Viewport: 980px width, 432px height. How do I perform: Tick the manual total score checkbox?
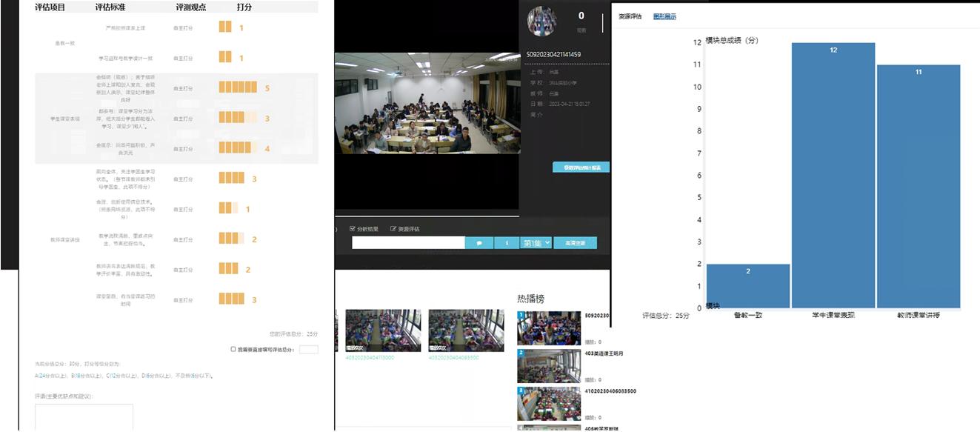(233, 349)
